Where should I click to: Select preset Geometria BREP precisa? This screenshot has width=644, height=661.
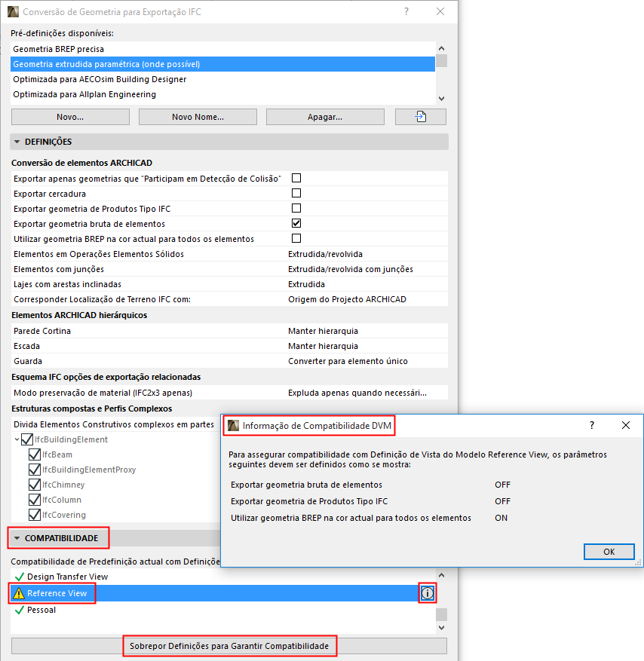pyautogui.click(x=222, y=49)
